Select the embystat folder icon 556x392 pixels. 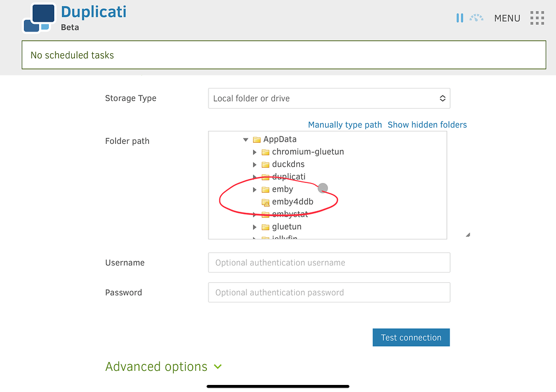pos(265,214)
